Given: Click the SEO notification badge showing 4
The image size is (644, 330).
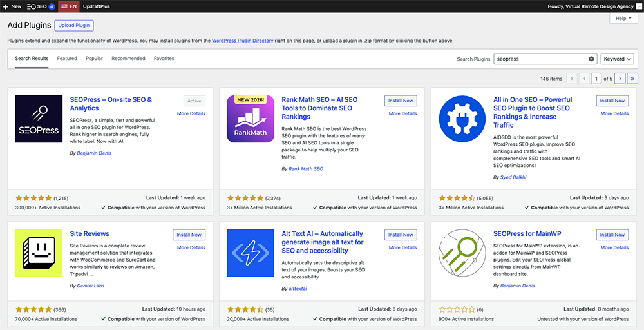Looking at the screenshot, I should [52, 6].
